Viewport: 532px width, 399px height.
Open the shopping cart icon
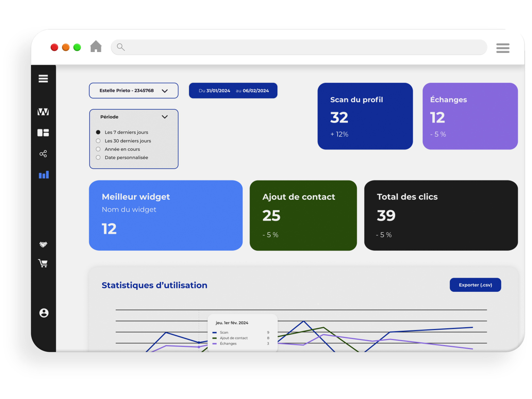[x=43, y=263]
